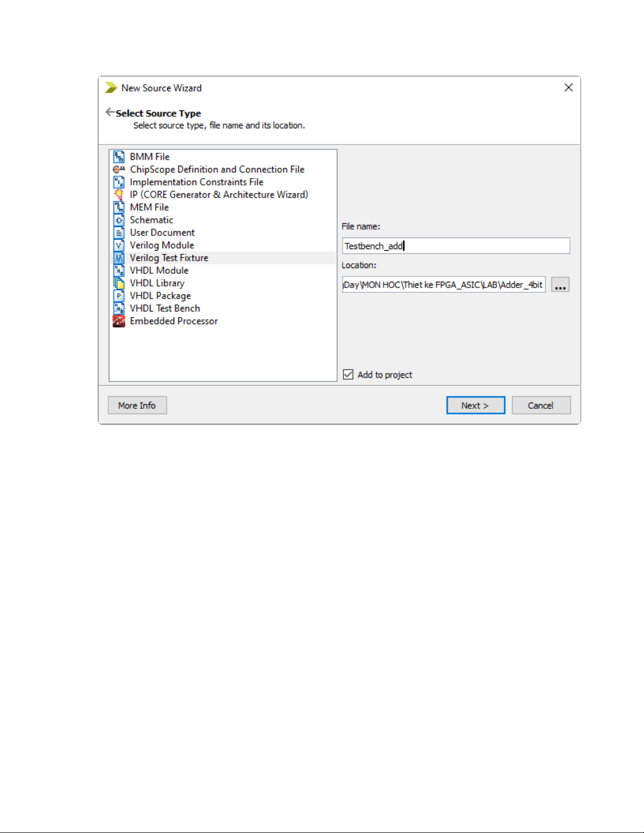This screenshot has height=833, width=644.
Task: Select VHDL Module in the source list
Action: click(x=159, y=270)
